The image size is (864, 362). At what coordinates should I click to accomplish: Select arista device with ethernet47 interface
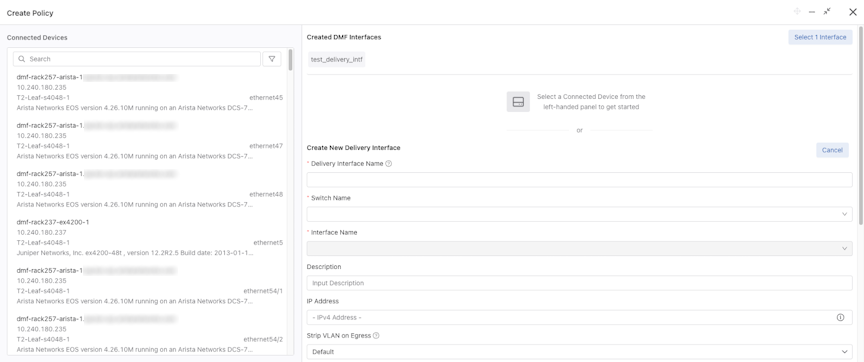(150, 141)
